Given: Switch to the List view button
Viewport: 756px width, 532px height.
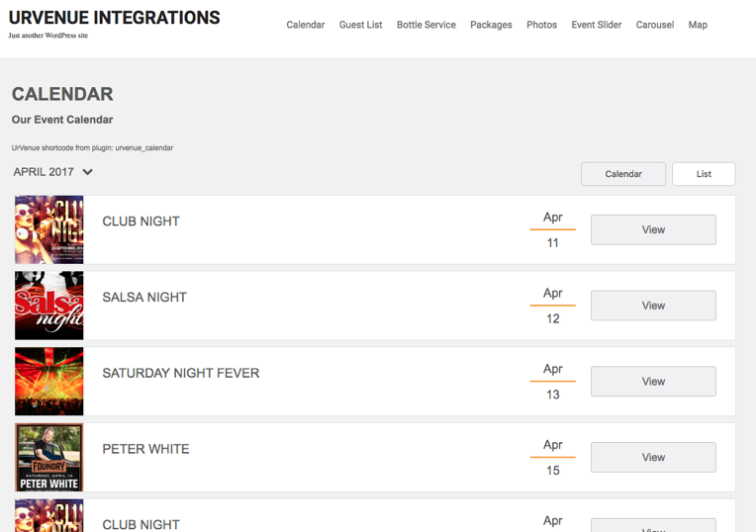Looking at the screenshot, I should pyautogui.click(x=704, y=174).
